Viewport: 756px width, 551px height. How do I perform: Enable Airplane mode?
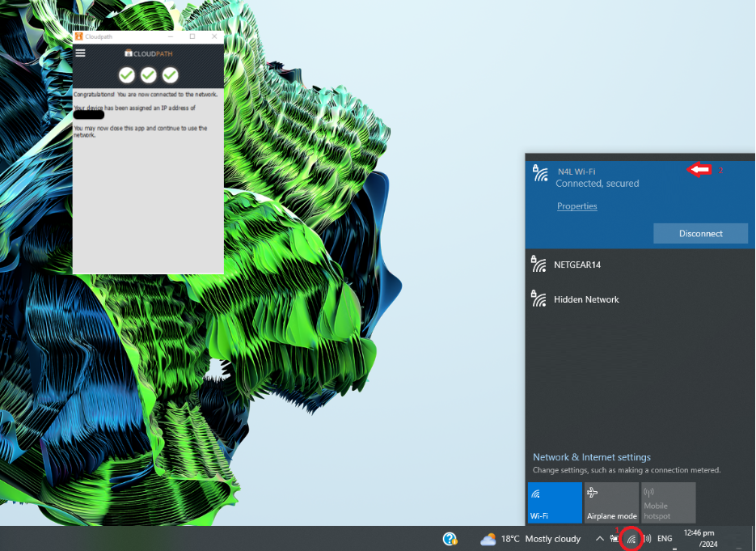click(x=610, y=502)
